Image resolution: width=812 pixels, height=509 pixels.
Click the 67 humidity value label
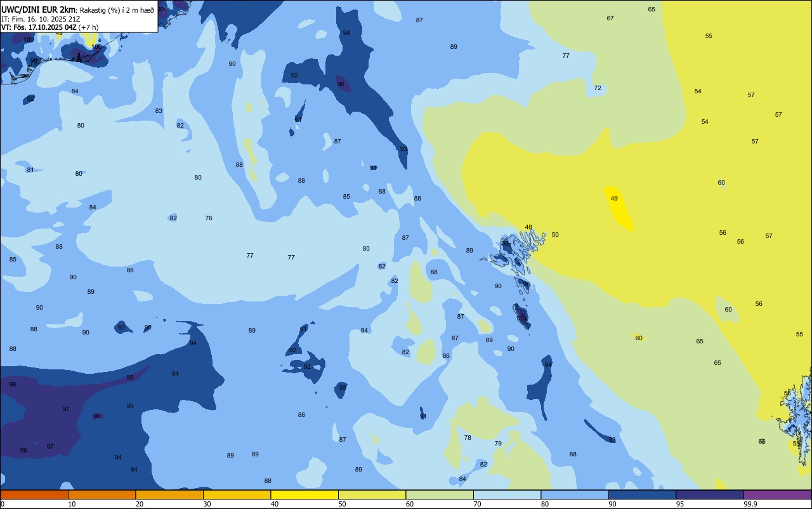tap(610, 18)
